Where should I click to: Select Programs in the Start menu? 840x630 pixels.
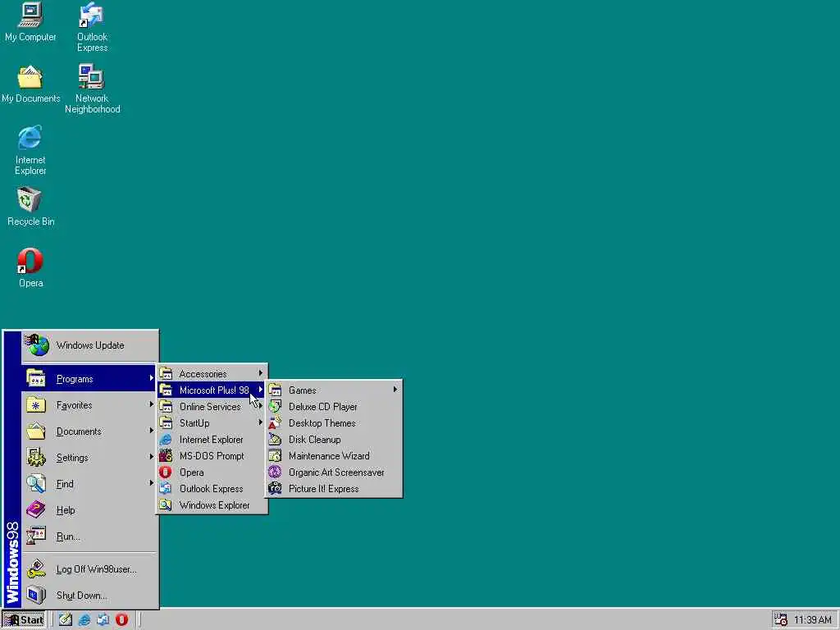(90, 379)
